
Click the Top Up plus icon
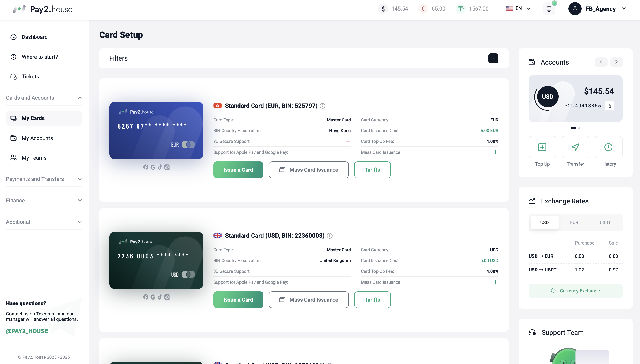pos(542,147)
